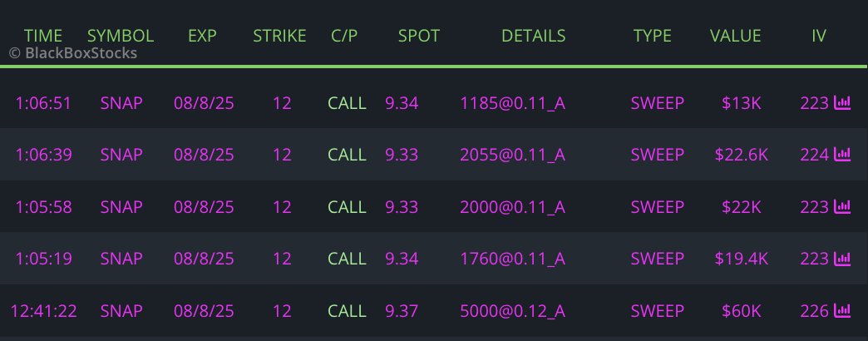Viewport: 868px width, 341px height.
Task: Click spot price 9.34 in 1:05:19 row
Action: pos(402,259)
